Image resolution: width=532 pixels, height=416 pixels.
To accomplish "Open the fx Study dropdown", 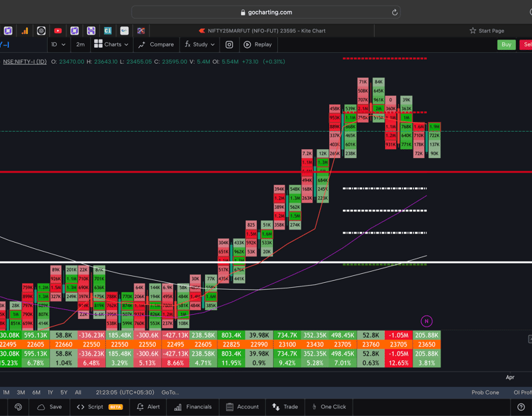I will tap(199, 44).
